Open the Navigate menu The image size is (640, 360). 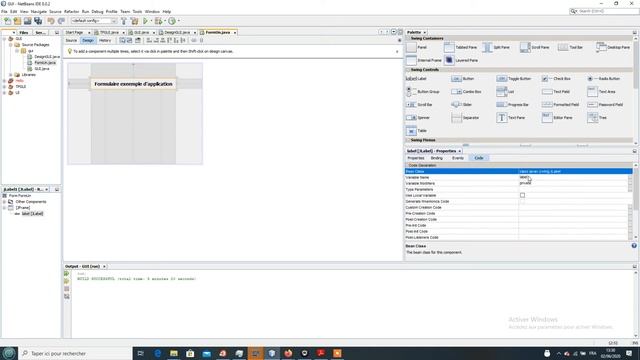tap(39, 11)
